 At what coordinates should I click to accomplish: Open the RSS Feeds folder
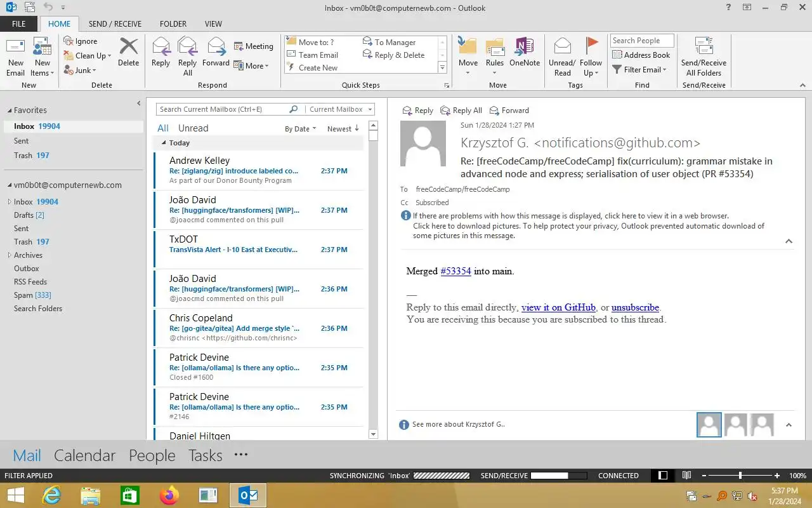tap(30, 282)
